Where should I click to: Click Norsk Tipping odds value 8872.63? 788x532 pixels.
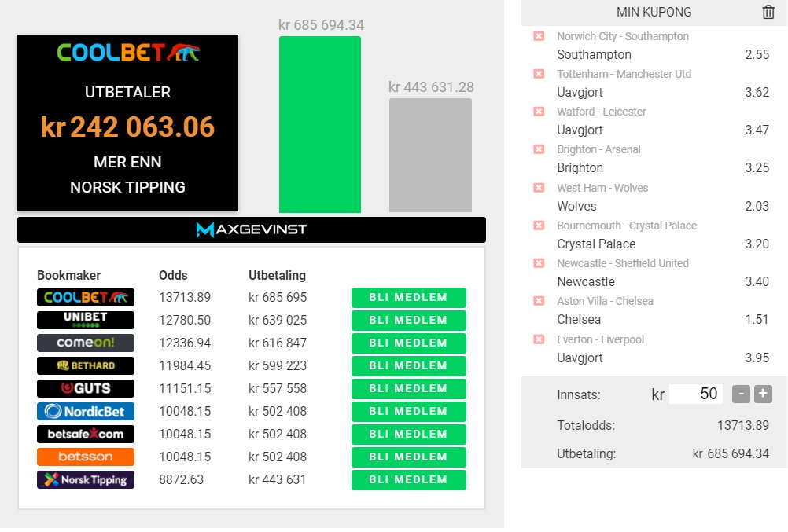click(181, 480)
